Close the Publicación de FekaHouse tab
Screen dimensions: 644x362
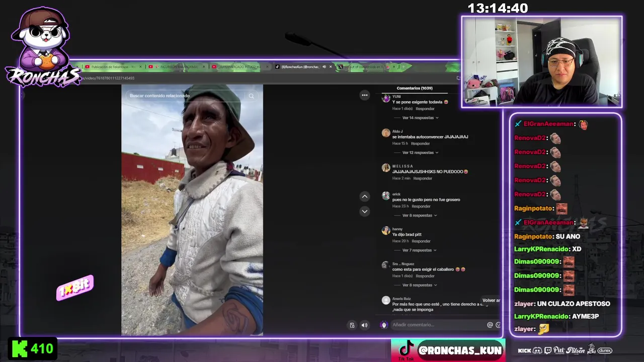pos(140,66)
